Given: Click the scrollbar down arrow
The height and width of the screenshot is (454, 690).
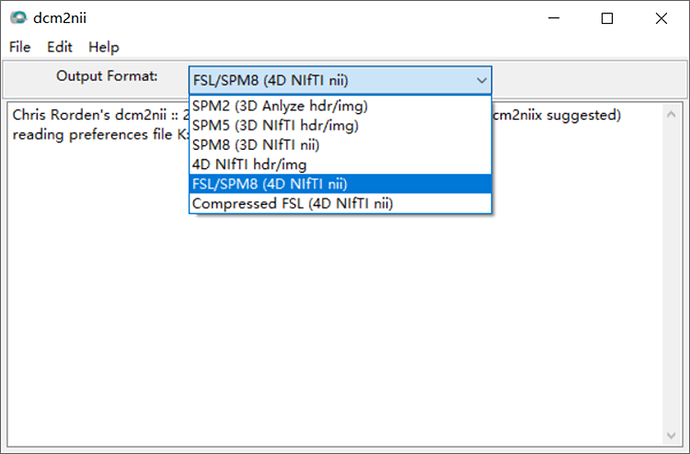Looking at the screenshot, I should point(673,435).
